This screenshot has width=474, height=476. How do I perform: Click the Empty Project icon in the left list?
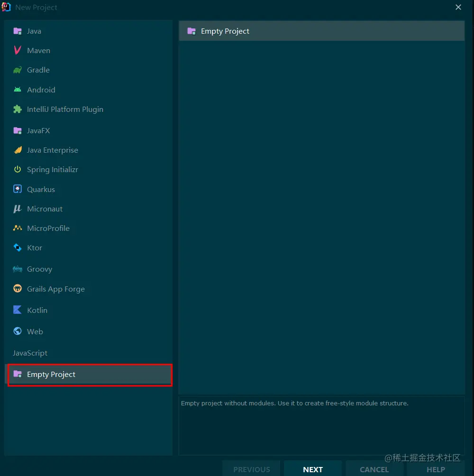point(18,374)
